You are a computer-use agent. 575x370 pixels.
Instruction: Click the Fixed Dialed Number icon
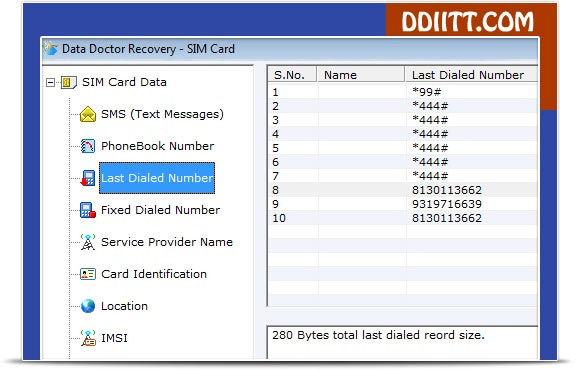pyautogui.click(x=88, y=210)
